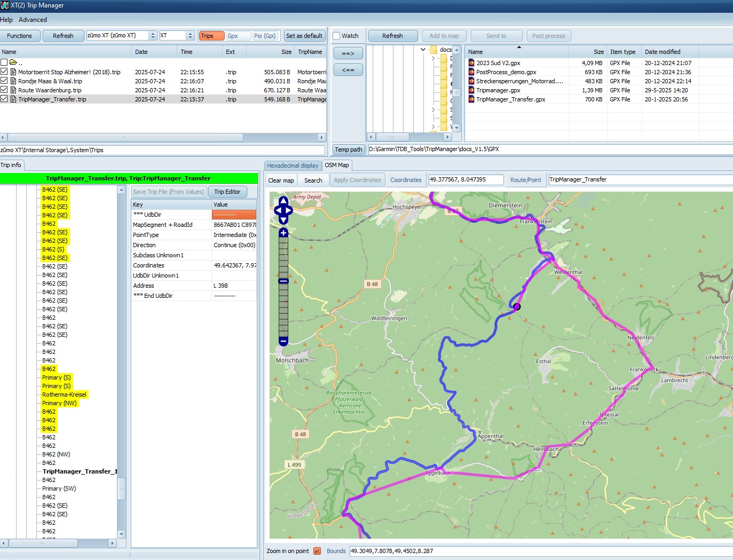Image resolution: width=733 pixels, height=560 pixels.
Task: Zoom in with the map plus button
Action: (x=283, y=233)
